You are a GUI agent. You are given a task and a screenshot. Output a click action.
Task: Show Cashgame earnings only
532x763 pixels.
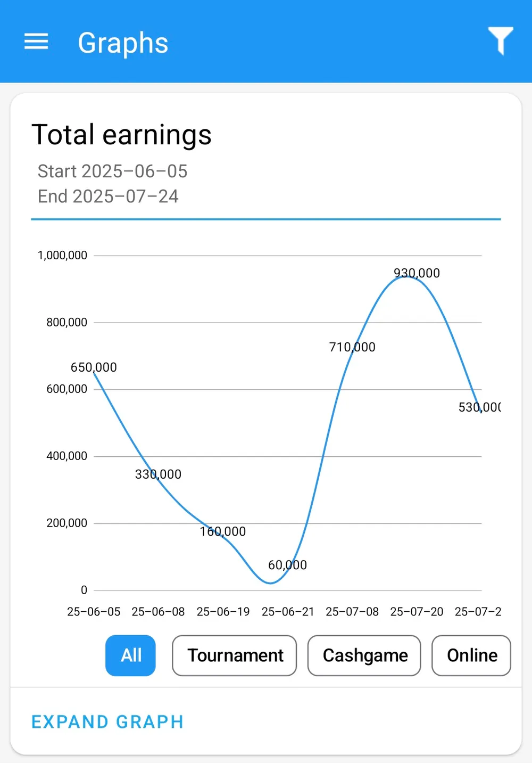(x=364, y=655)
